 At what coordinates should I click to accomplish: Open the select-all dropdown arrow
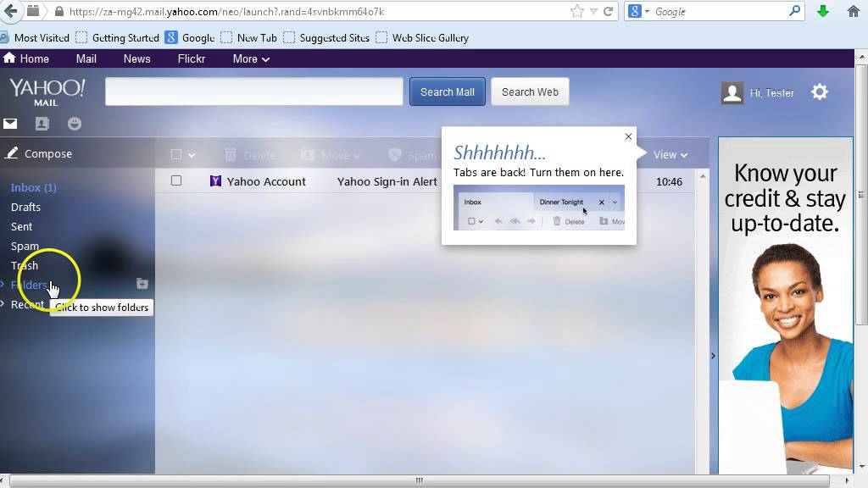click(x=192, y=156)
